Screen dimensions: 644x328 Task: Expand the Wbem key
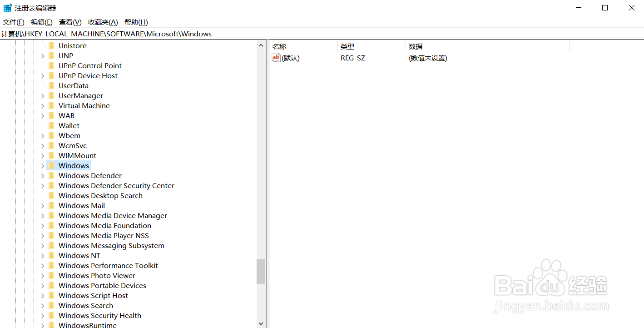(x=43, y=135)
